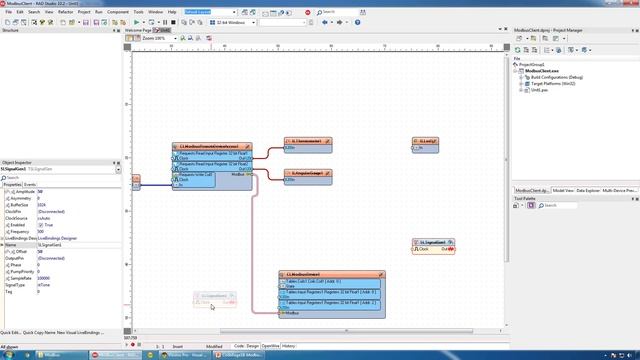The image size is (640, 360).
Task: Click the edit pencil on SLThermometer1 node
Action: (327, 141)
